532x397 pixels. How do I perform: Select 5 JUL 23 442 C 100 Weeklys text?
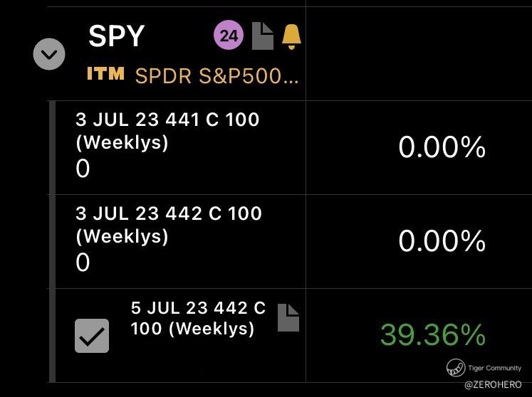[x=197, y=318]
